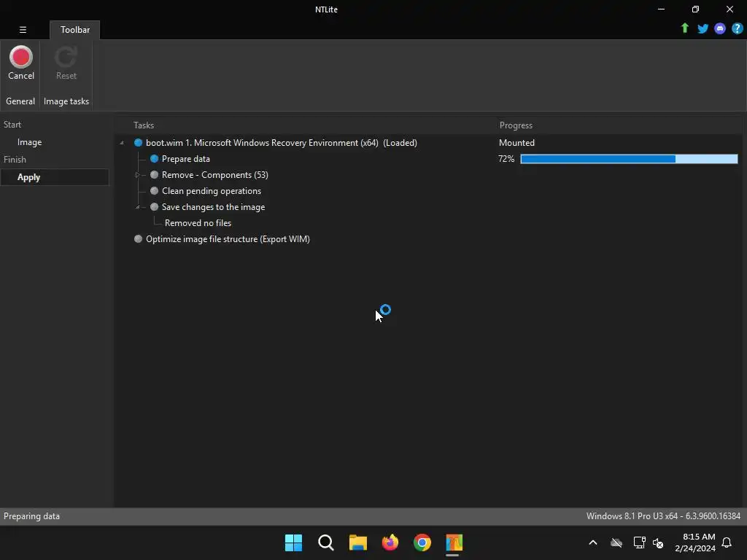Click the NTLite taskbar icon

(454, 542)
